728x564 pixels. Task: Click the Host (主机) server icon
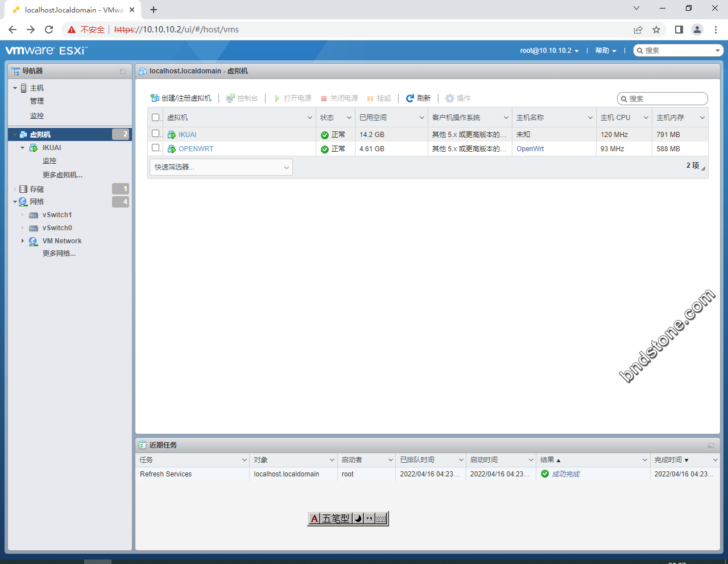coord(23,88)
